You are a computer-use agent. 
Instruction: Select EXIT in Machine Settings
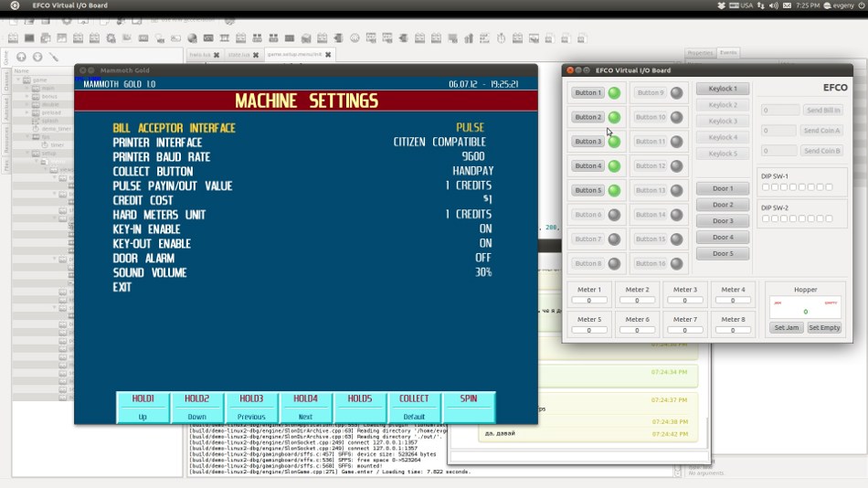coord(122,287)
